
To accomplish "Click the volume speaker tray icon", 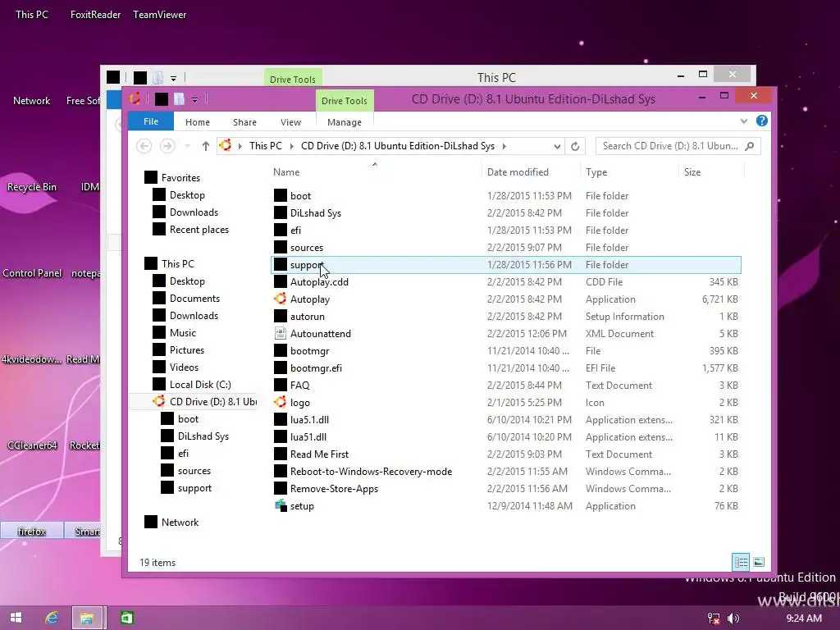I will (733, 619).
